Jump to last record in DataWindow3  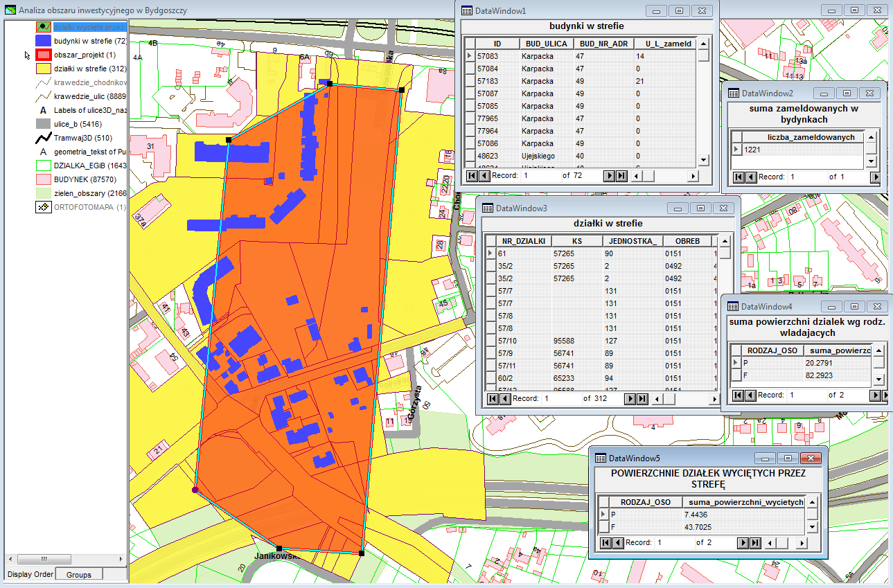click(642, 399)
